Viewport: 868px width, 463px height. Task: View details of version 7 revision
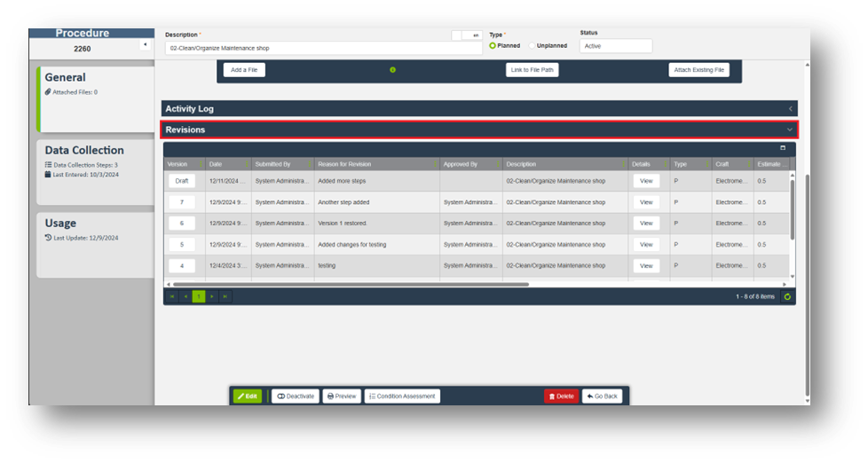point(646,202)
